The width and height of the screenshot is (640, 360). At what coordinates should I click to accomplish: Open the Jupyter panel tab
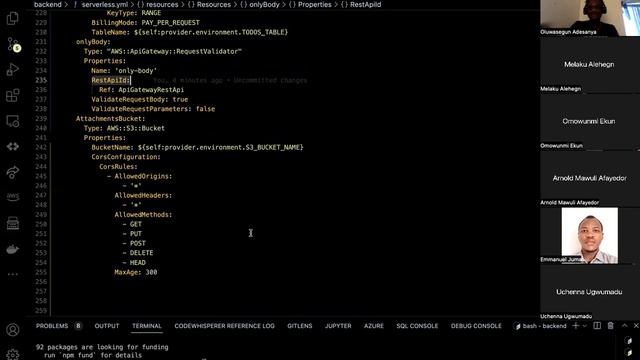click(338, 326)
